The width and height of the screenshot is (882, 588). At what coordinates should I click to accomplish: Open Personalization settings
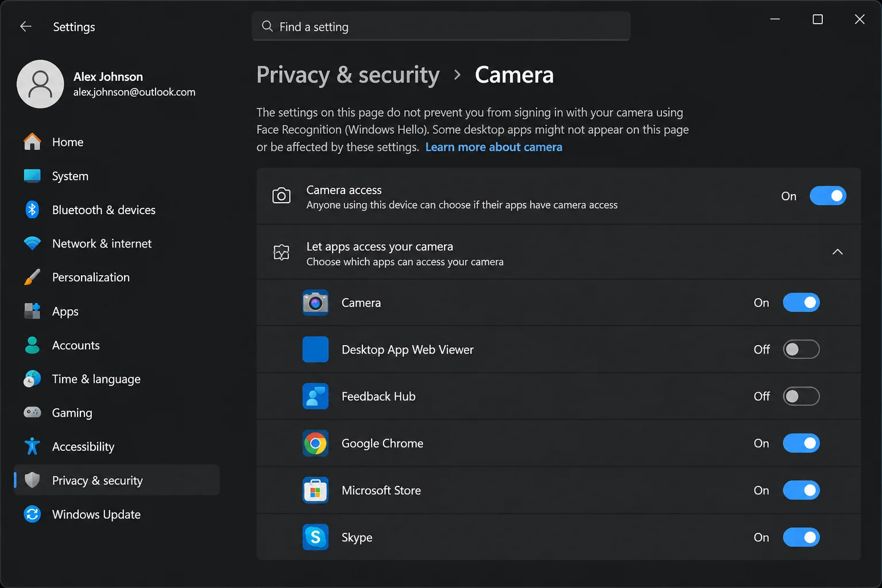[117, 277]
